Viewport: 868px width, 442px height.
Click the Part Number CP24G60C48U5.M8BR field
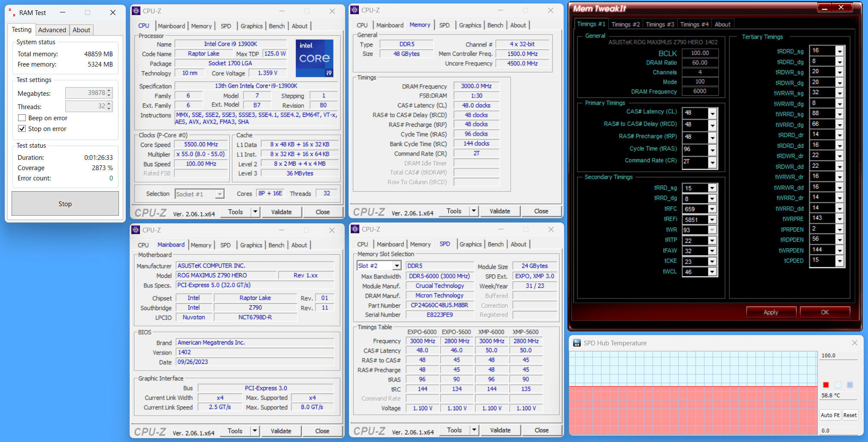tap(440, 305)
